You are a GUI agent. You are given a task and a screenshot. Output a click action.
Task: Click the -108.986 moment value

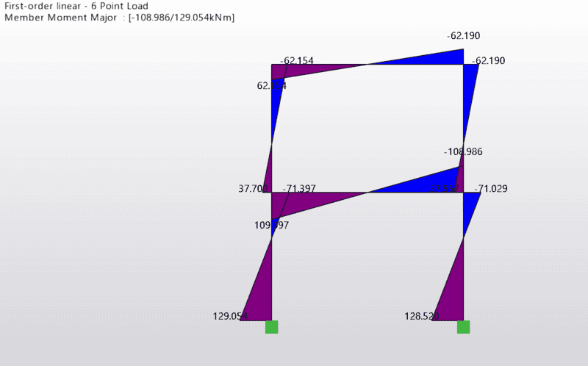point(463,152)
